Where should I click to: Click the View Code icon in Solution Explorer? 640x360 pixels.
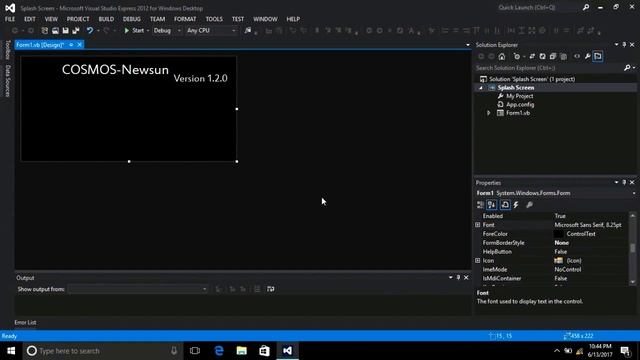(x=577, y=56)
